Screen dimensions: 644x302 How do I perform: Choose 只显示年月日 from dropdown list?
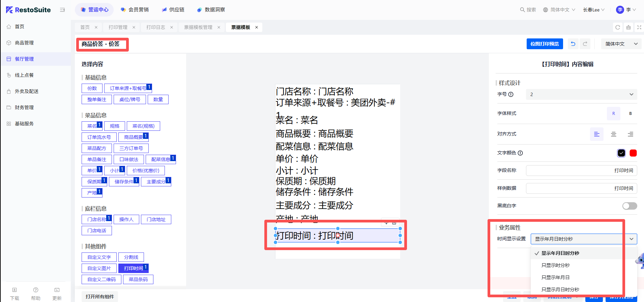(555, 277)
